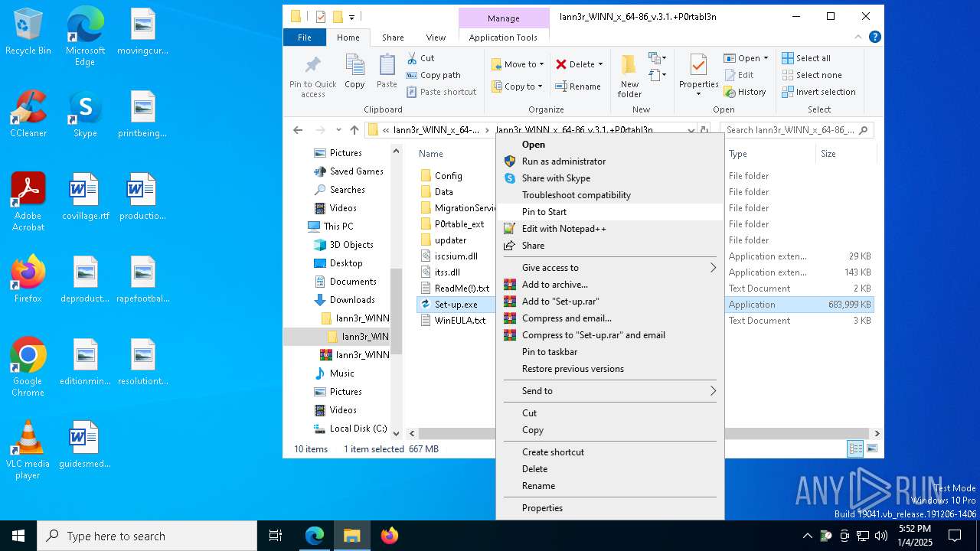Open Firefox desktop shortcut
980x551 pixels.
click(28, 279)
